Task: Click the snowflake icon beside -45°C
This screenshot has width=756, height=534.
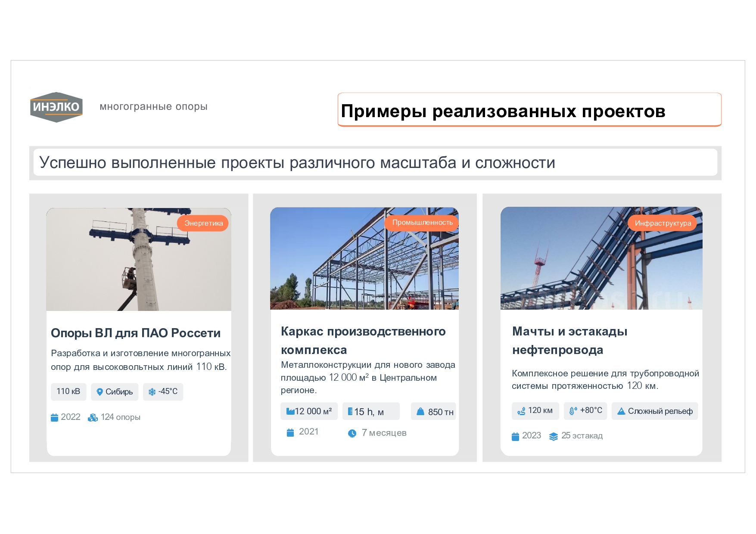Action: pyautogui.click(x=152, y=392)
